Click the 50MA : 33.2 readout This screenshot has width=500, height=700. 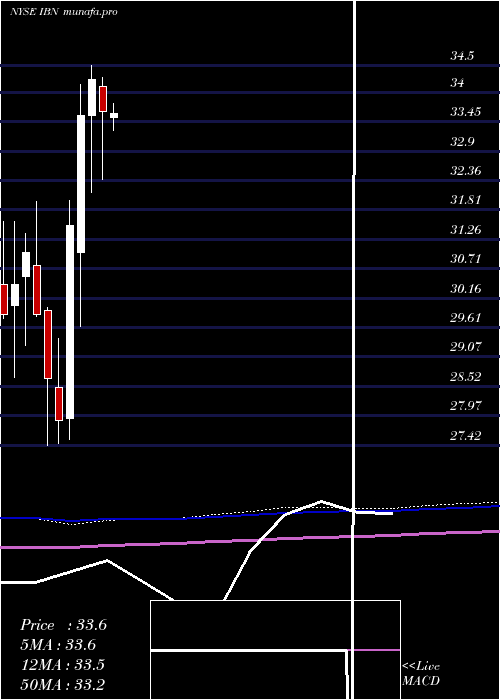point(63,684)
